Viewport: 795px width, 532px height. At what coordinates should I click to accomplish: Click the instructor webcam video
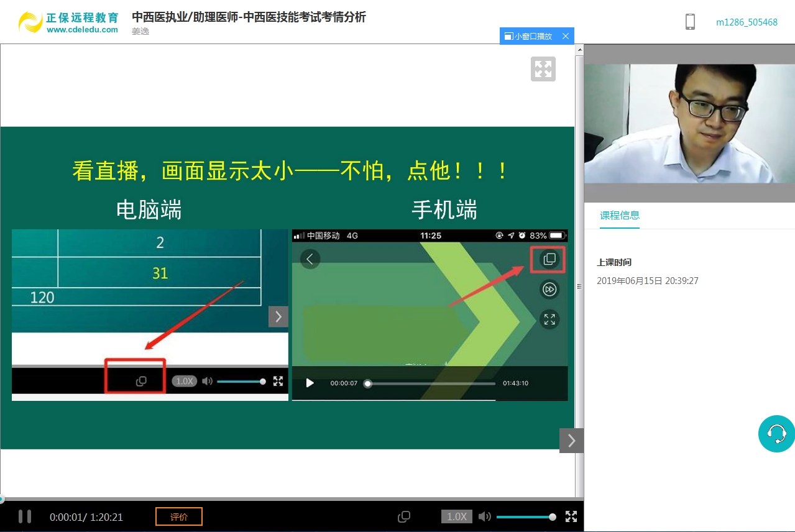(689, 124)
